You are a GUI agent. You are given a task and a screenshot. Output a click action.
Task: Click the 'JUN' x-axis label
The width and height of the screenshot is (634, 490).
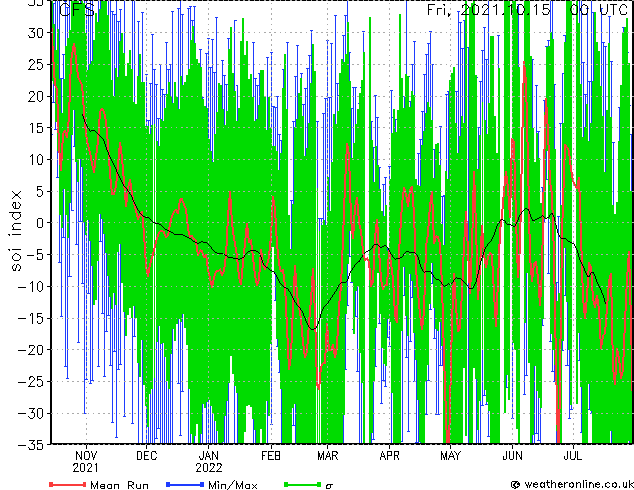tap(512, 456)
